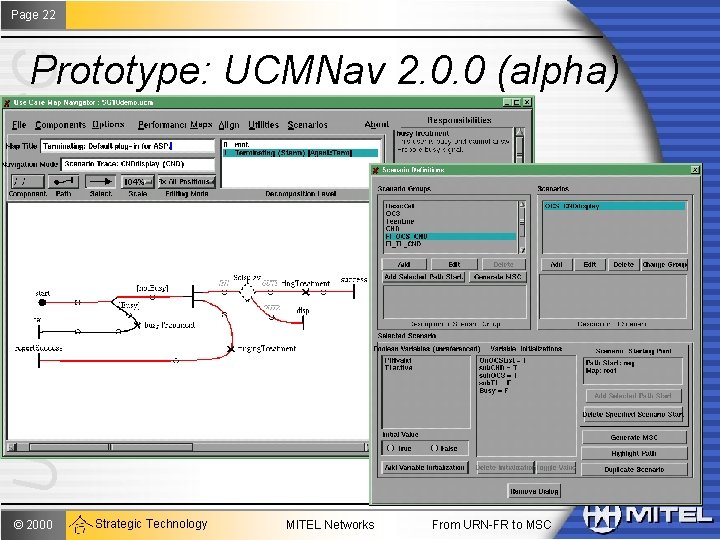
Task: Click the Map Title input field
Action: pos(128,146)
